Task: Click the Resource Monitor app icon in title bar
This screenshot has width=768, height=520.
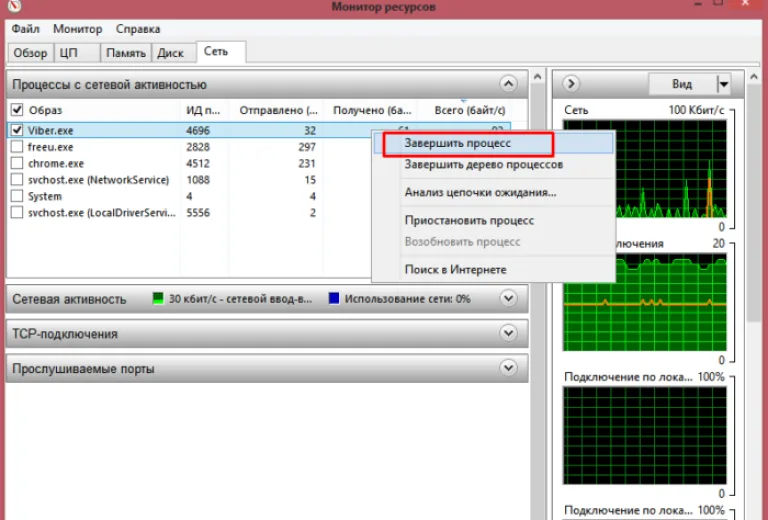Action: (x=15, y=6)
